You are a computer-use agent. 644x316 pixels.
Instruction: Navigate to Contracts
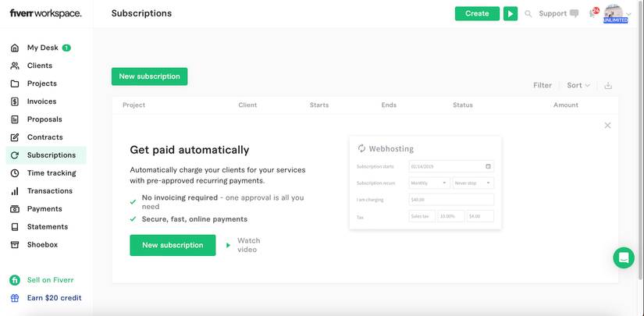pos(45,137)
